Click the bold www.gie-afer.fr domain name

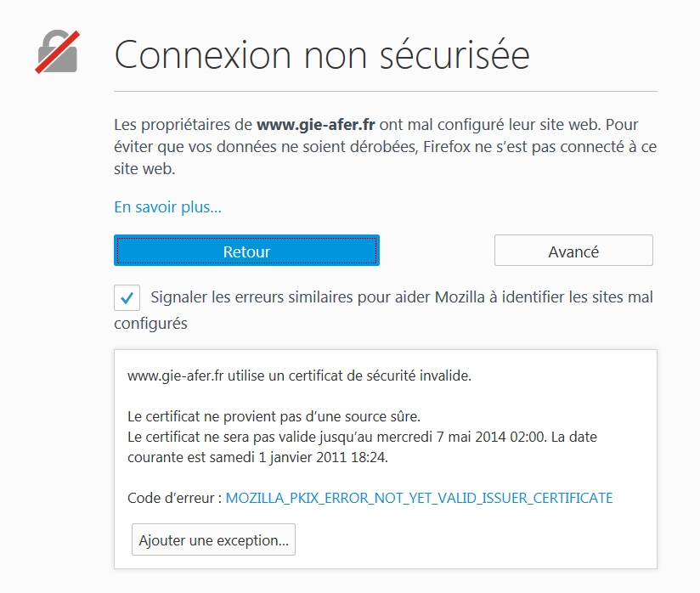click(316, 125)
